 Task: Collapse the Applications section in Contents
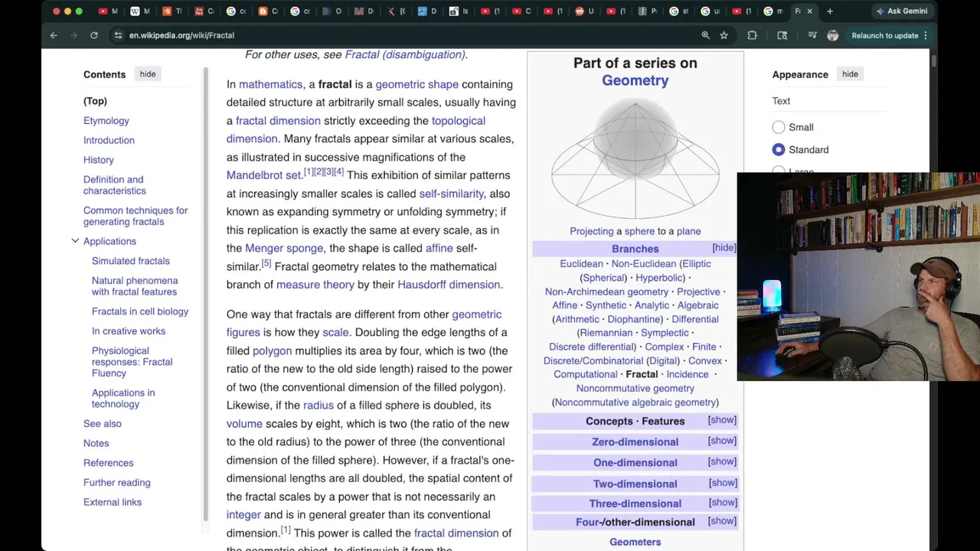click(x=75, y=241)
